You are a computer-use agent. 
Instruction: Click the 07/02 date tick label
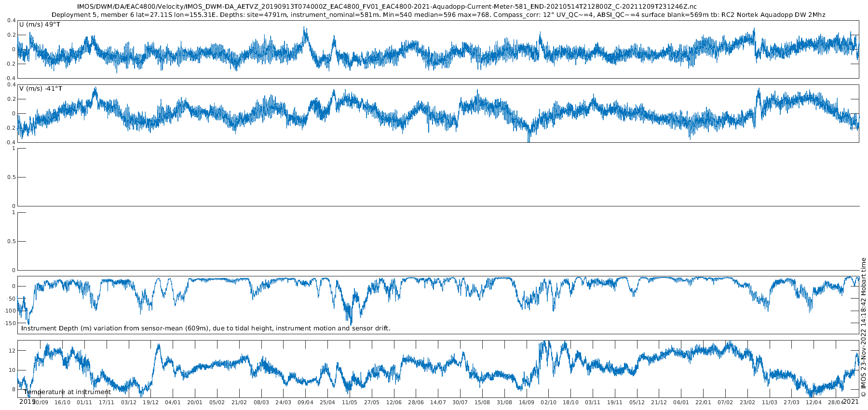click(725, 402)
